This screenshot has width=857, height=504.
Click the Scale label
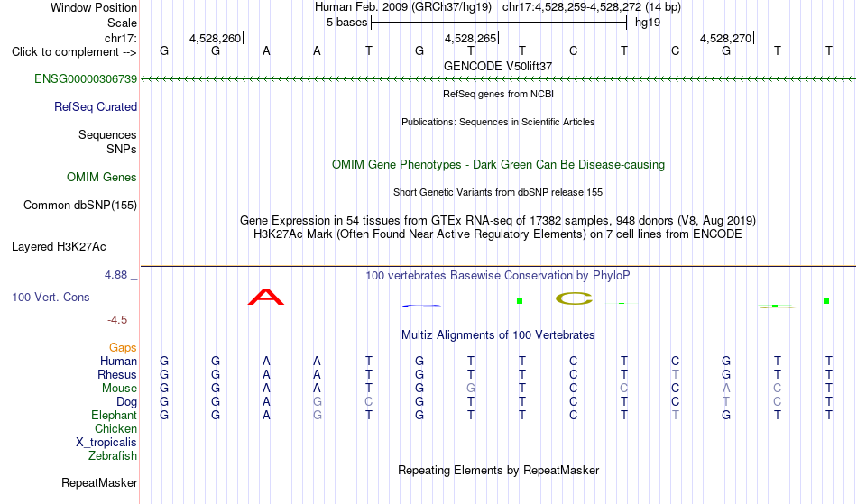[122, 23]
